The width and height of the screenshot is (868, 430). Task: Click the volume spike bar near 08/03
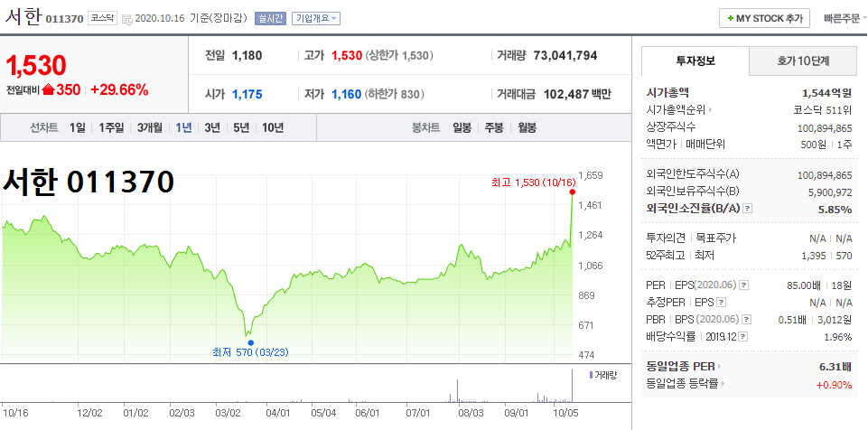point(457,391)
